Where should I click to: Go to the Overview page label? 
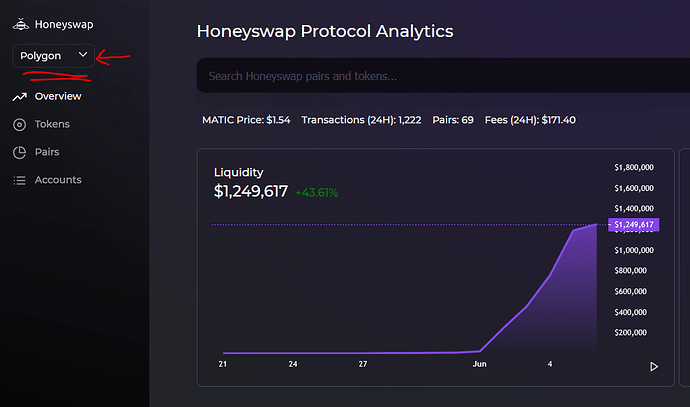coord(58,97)
